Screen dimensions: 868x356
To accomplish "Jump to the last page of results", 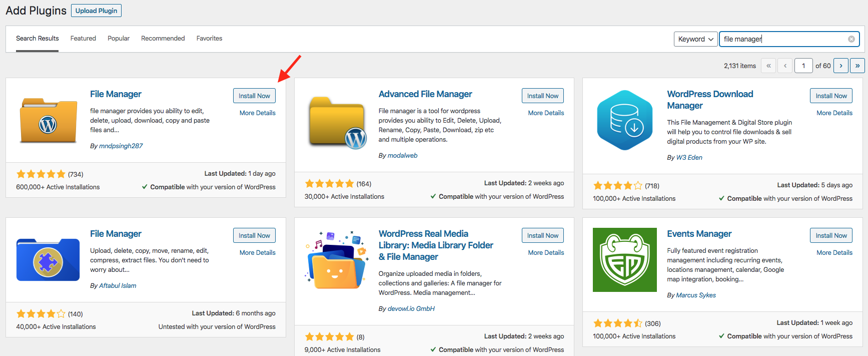I will tap(857, 66).
